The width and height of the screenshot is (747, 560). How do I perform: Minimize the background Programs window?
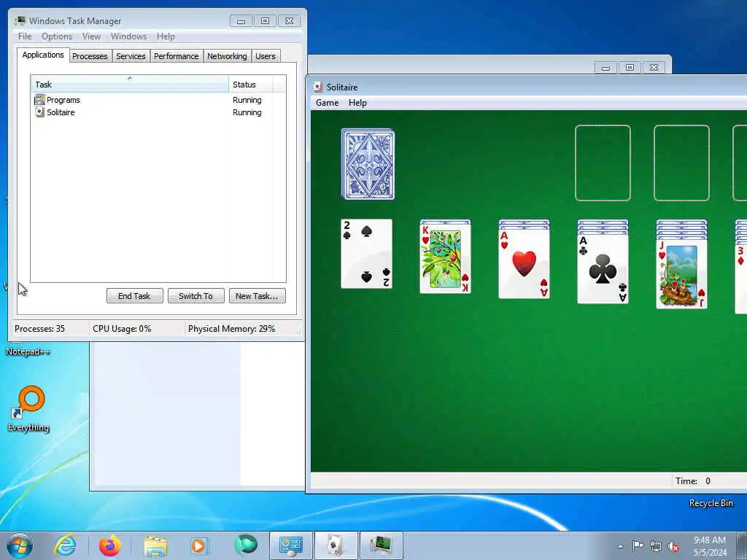coord(605,68)
